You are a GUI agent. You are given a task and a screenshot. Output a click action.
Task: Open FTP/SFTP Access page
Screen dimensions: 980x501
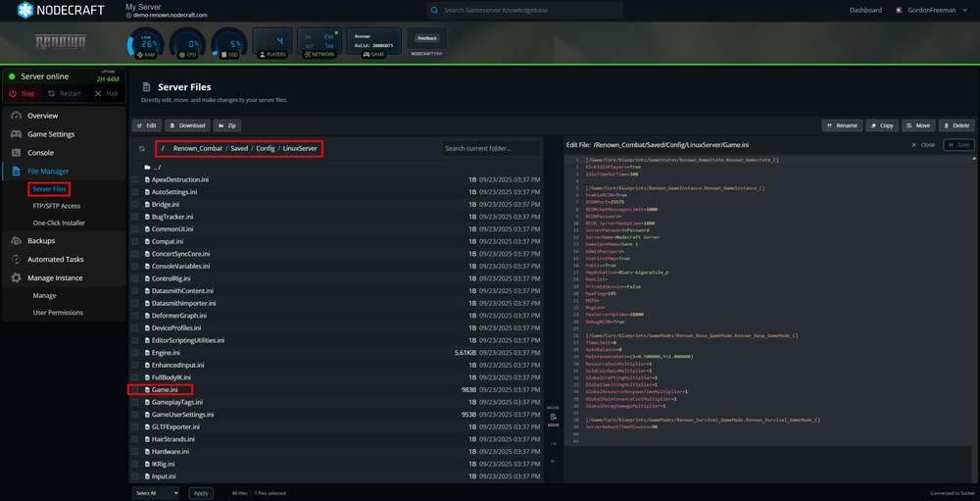pyautogui.click(x=57, y=206)
